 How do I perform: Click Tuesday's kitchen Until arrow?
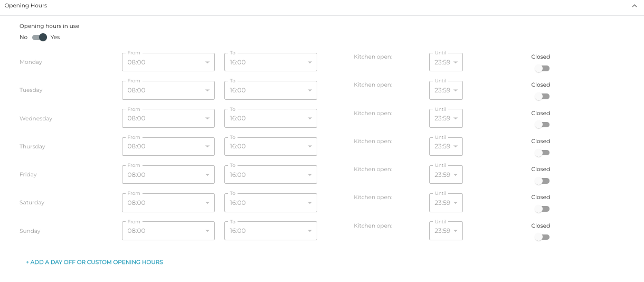point(456,90)
